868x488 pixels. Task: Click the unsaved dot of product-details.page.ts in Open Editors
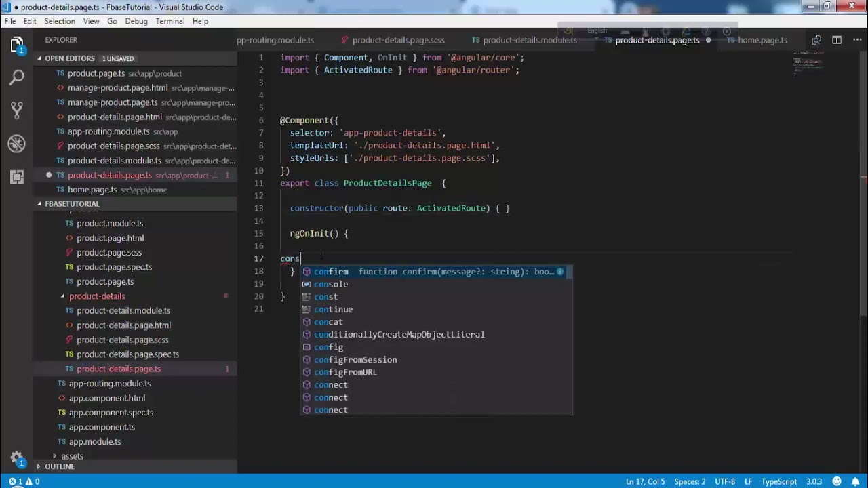pyautogui.click(x=49, y=175)
